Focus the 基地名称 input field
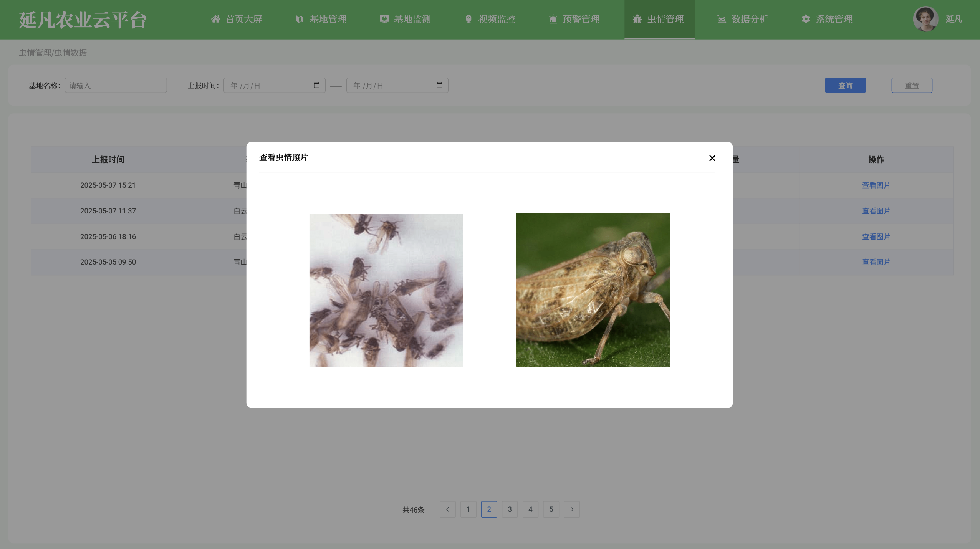The width and height of the screenshot is (980, 549). (116, 85)
